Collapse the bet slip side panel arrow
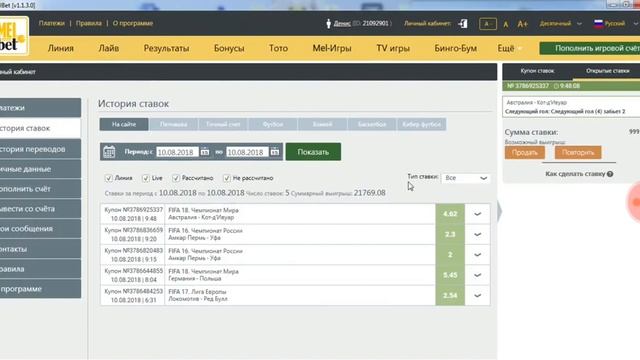This screenshot has height=360, width=640. coord(500,212)
